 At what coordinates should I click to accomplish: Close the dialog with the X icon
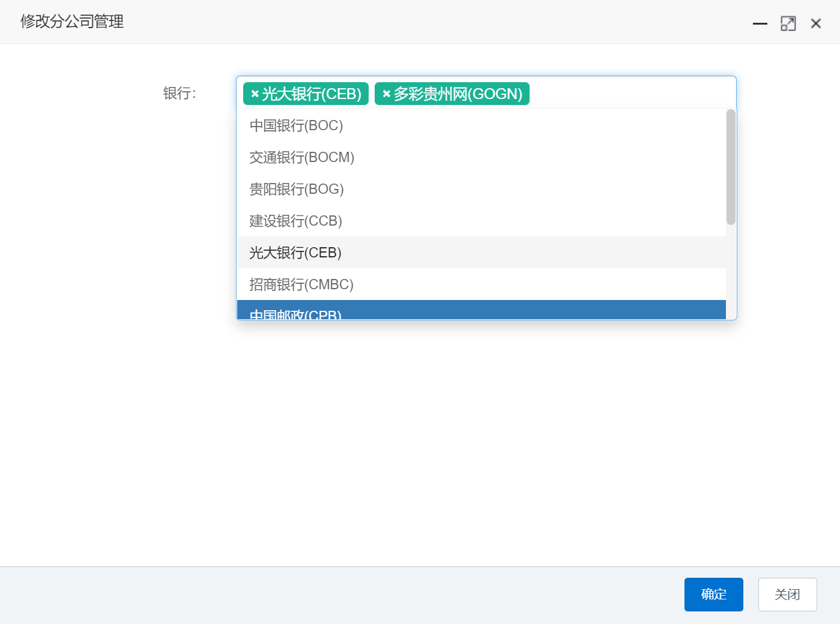815,23
